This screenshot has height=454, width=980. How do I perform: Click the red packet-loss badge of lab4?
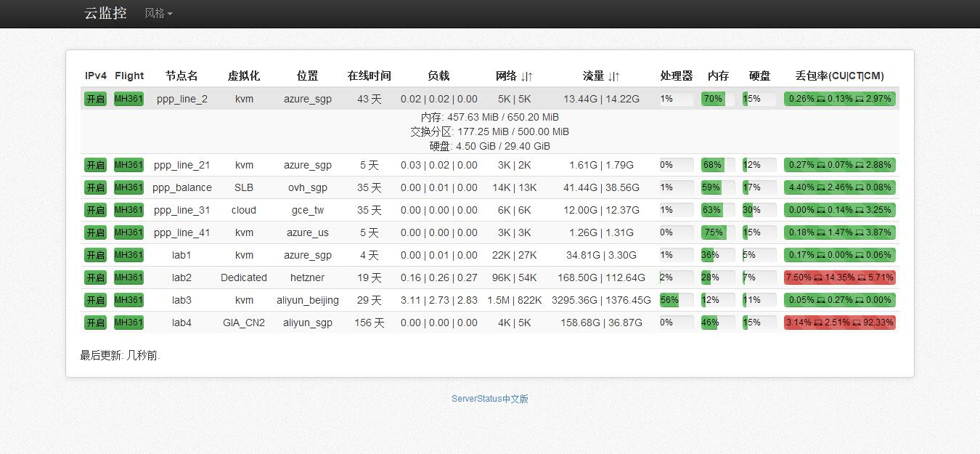click(x=839, y=323)
